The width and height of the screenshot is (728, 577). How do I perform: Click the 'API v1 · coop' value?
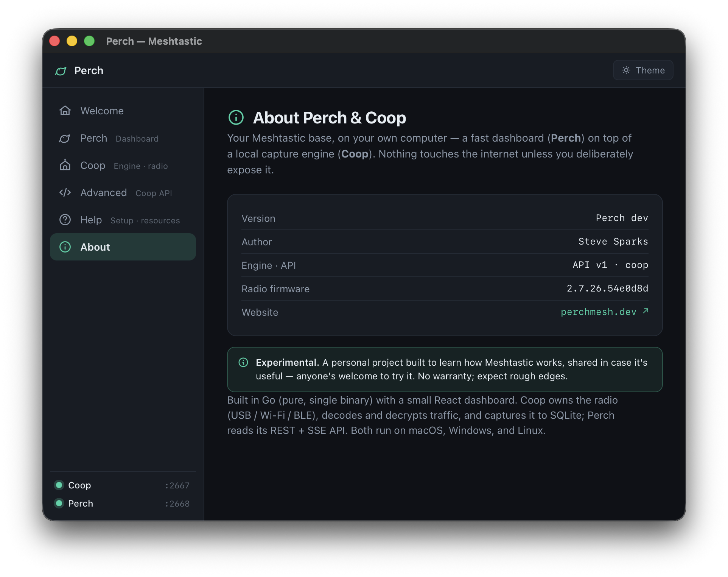point(610,265)
